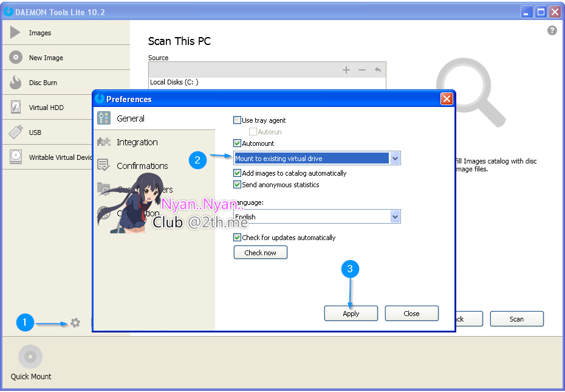This screenshot has height=392, width=565.
Task: Select Disc Burn in the main sidebar
Action: click(66, 83)
